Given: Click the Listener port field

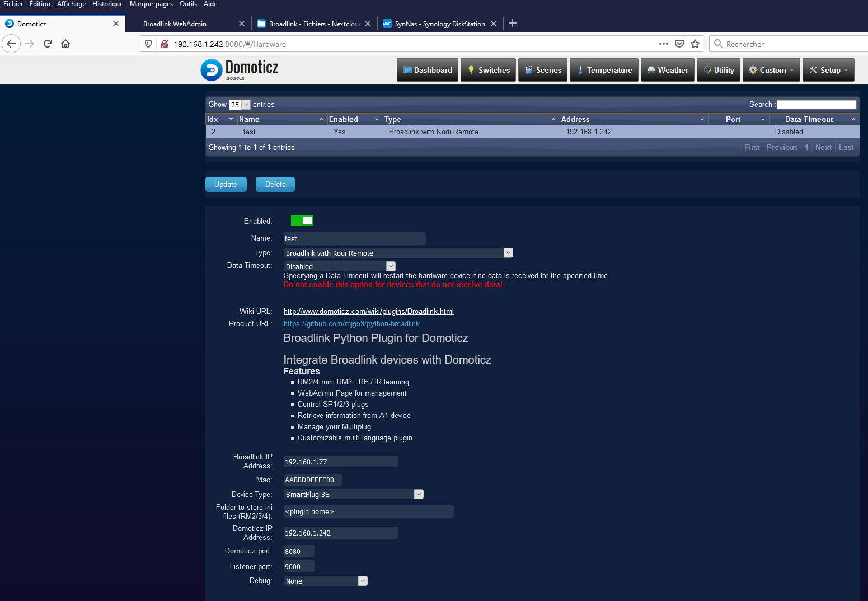Looking at the screenshot, I should [299, 566].
